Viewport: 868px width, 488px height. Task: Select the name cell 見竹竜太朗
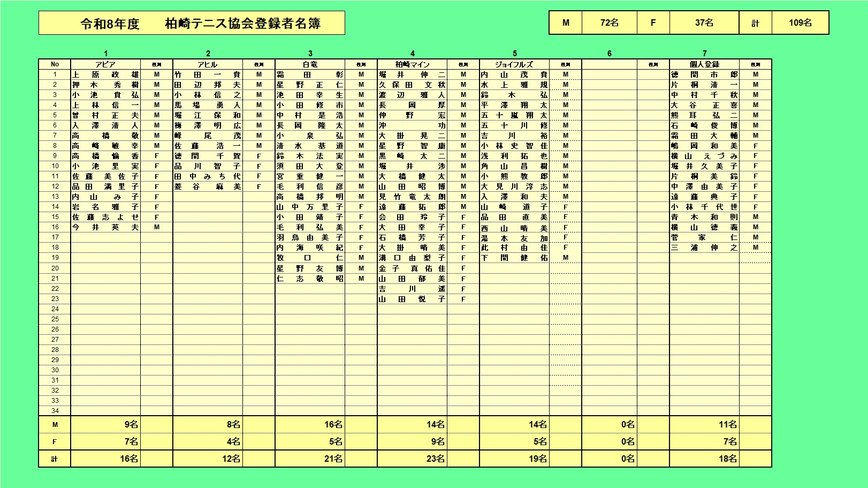pyautogui.click(x=412, y=197)
